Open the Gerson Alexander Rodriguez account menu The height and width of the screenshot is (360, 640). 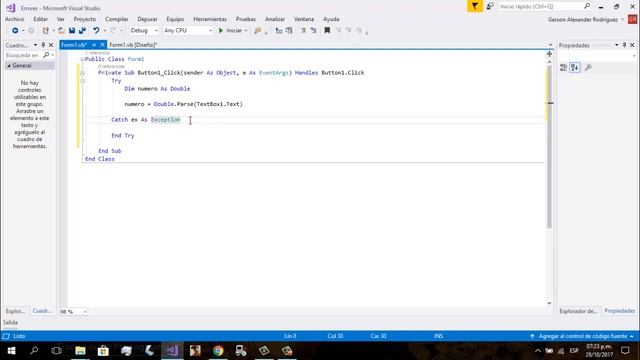(586, 20)
